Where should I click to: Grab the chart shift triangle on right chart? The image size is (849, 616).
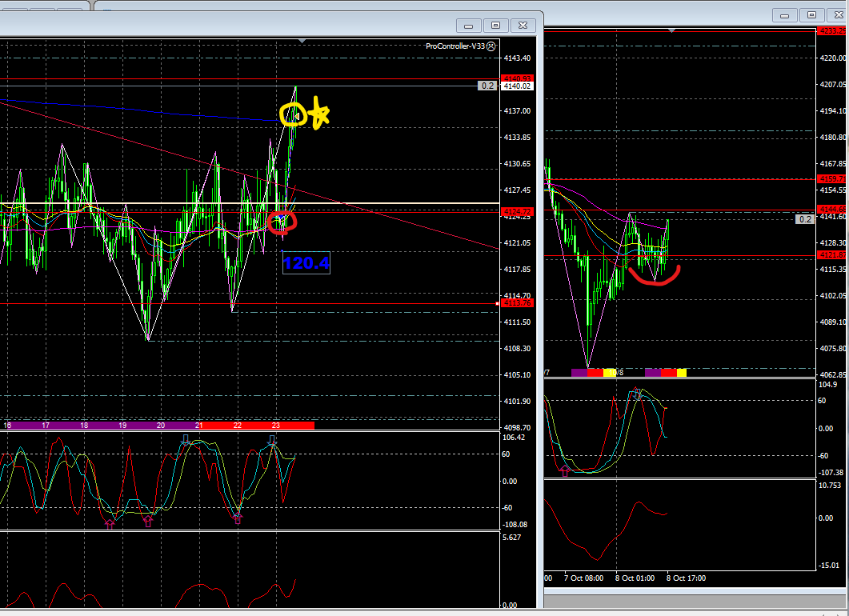pyautogui.click(x=671, y=31)
